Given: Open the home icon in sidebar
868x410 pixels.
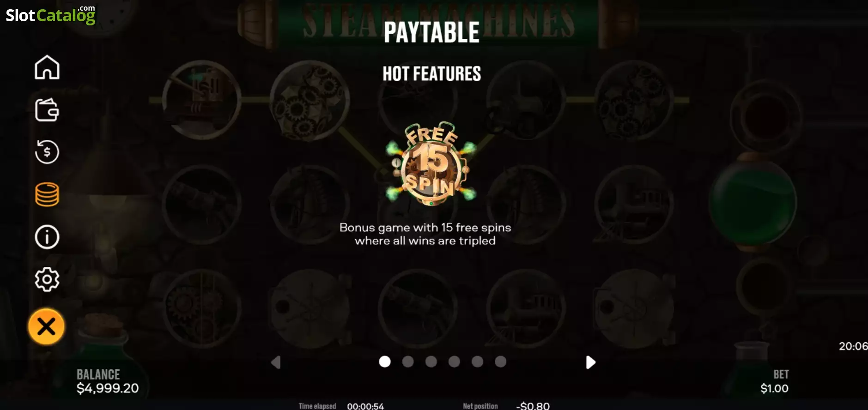Looking at the screenshot, I should (x=47, y=67).
